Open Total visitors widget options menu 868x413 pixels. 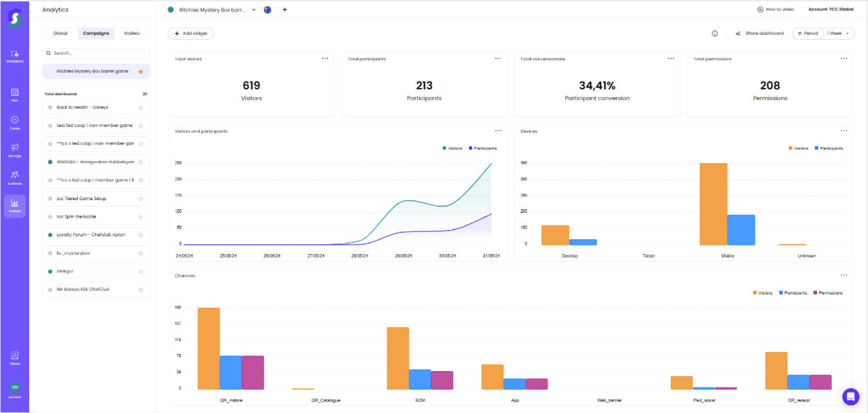point(325,58)
